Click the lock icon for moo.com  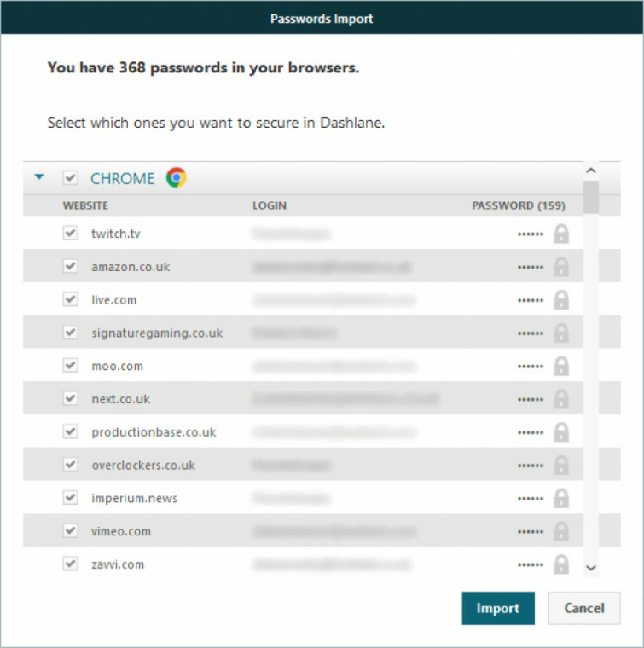tap(561, 366)
